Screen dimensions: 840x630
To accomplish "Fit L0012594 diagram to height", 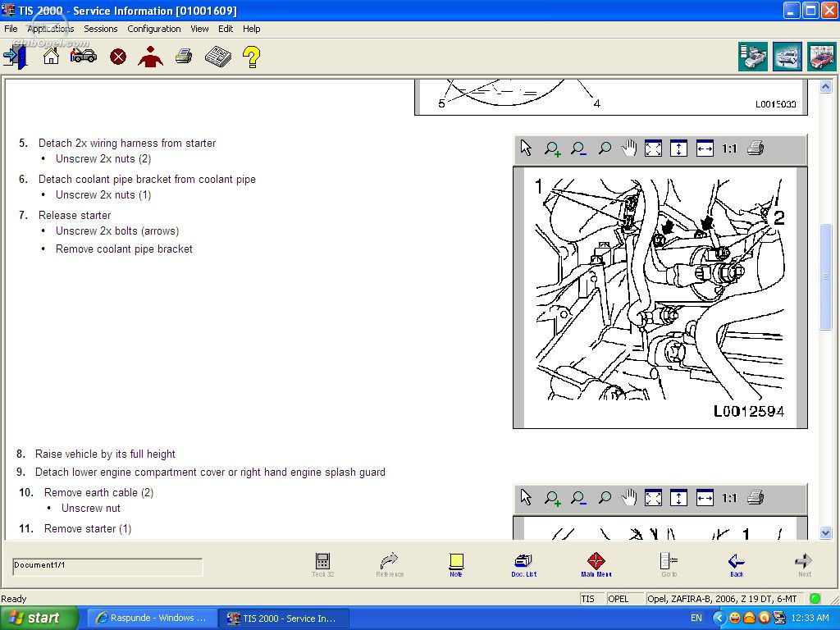I will click(678, 148).
